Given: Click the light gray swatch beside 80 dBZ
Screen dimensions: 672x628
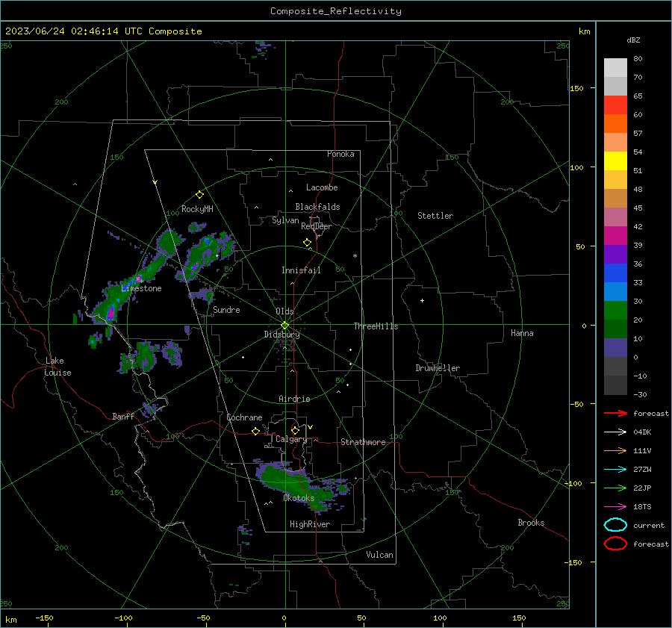Looking at the screenshot, I should point(615,68).
